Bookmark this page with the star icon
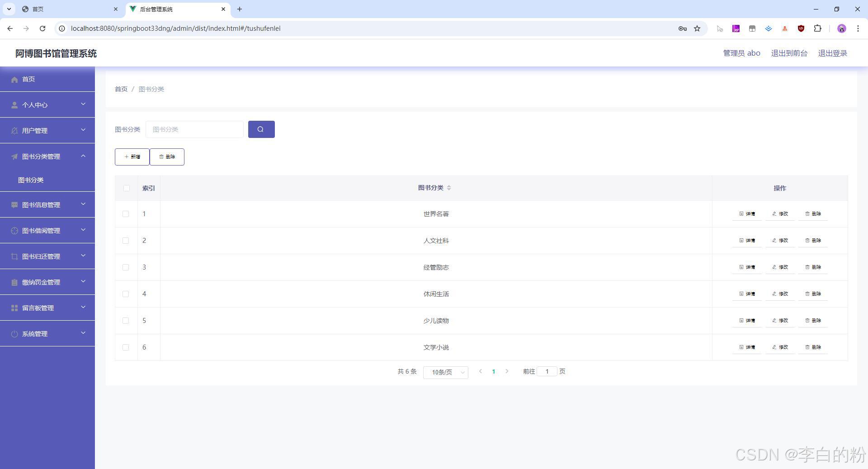The image size is (868, 469). [697, 28]
